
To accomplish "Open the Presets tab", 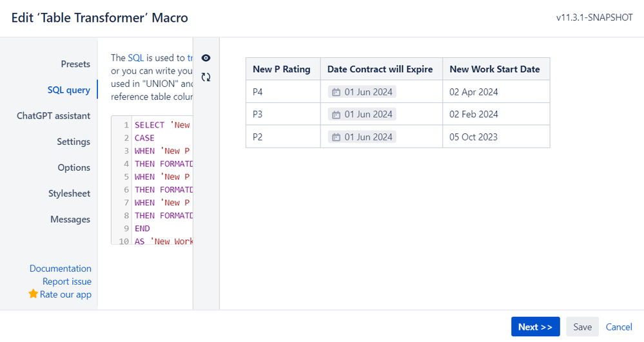I will 75,64.
